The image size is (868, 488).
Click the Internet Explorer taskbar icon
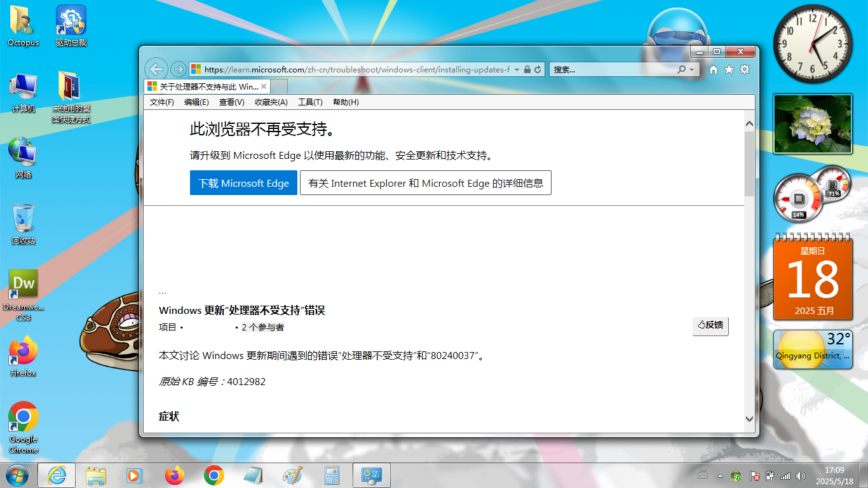(57, 475)
